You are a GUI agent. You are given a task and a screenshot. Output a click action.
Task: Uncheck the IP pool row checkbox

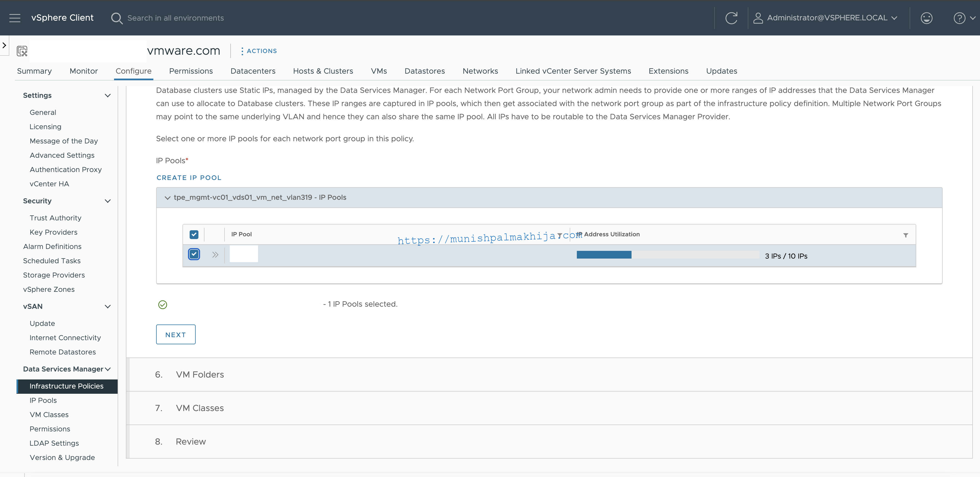pyautogui.click(x=194, y=254)
